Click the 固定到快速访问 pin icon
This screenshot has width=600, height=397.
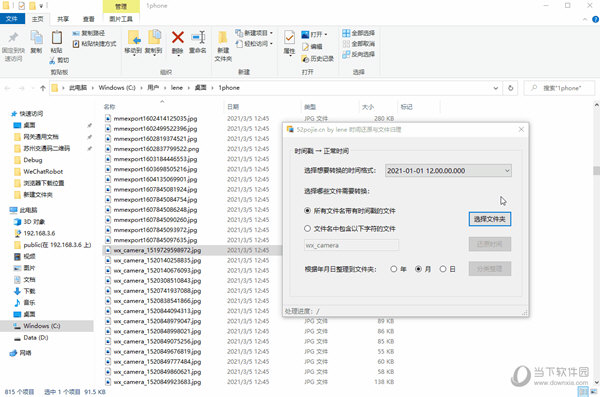click(13, 38)
